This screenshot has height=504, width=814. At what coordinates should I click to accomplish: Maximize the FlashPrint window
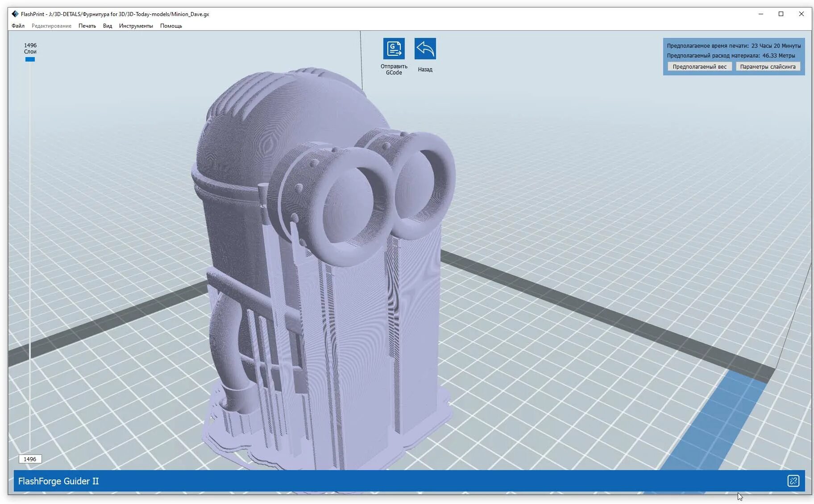781,14
